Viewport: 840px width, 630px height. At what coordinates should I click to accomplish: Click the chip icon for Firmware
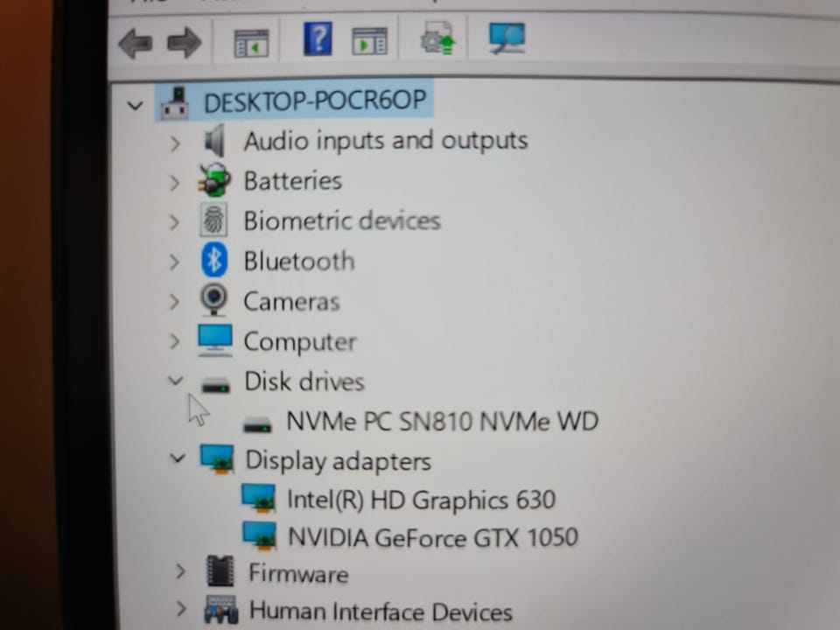[220, 571]
